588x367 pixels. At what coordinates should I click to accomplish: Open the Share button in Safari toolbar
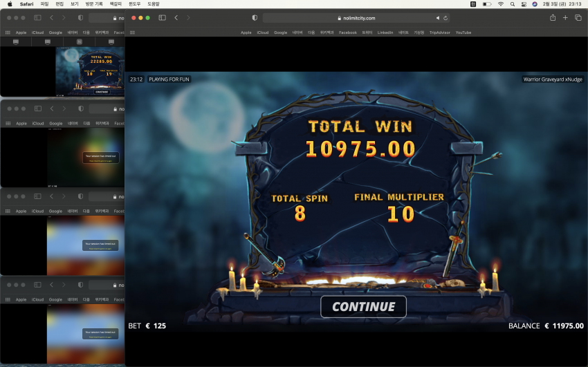[553, 17]
